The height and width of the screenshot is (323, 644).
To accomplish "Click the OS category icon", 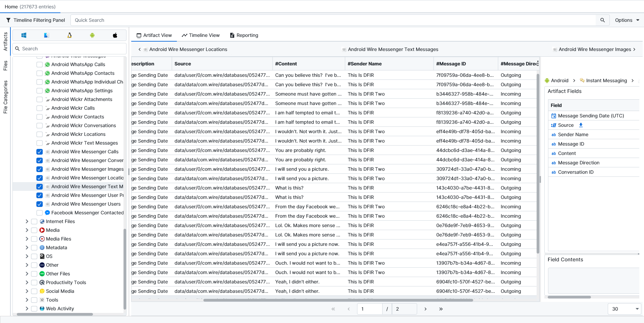I will [x=42, y=256].
